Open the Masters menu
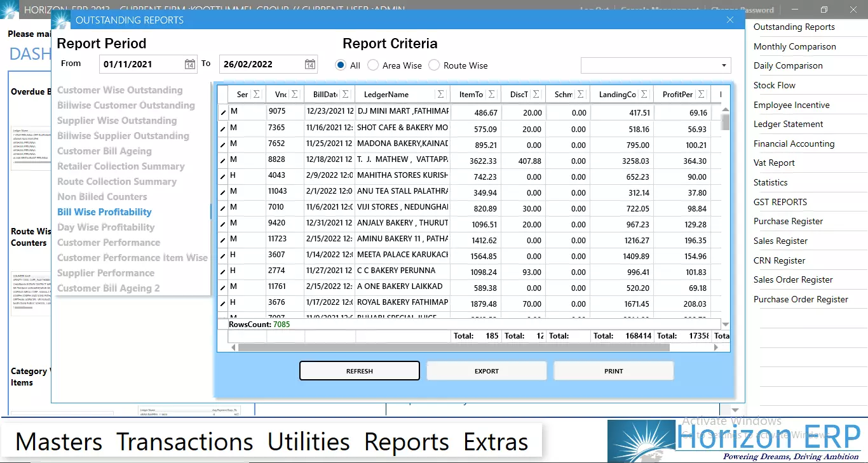Screen dimensions: 868x463 [x=58, y=441]
